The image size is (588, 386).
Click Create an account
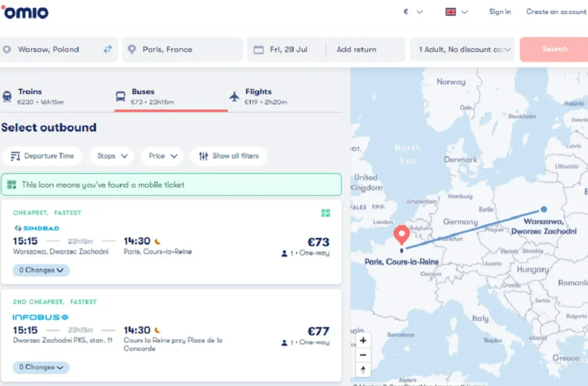(x=556, y=12)
